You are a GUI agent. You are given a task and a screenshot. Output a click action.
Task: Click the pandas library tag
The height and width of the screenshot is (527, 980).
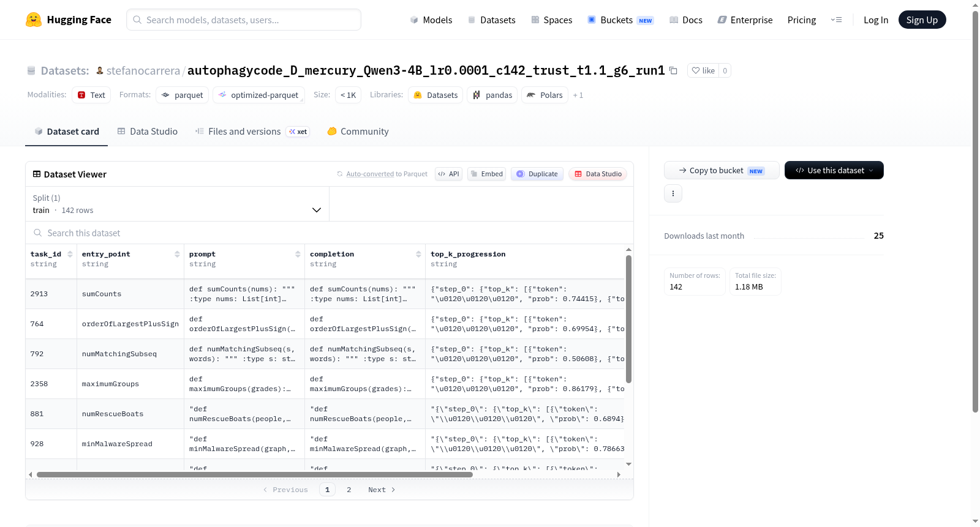(x=492, y=95)
